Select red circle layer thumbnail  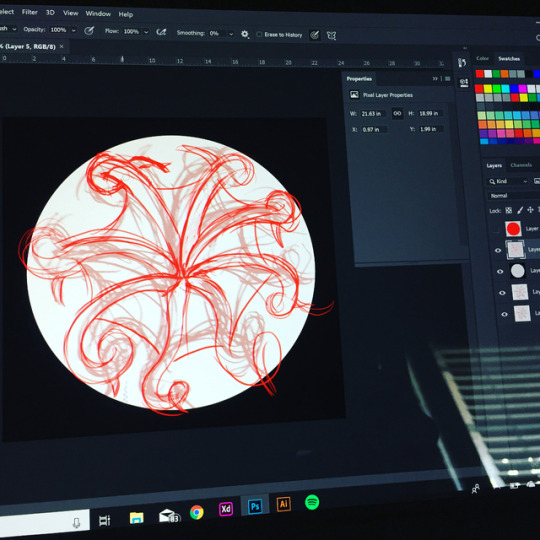pyautogui.click(x=513, y=229)
